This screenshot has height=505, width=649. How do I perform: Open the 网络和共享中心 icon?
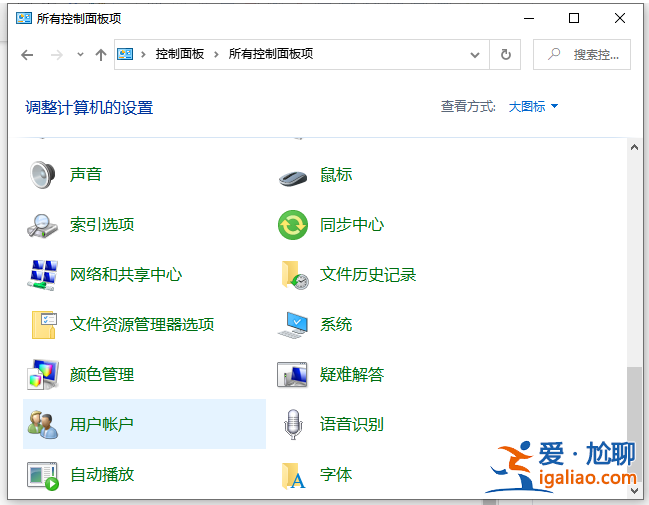click(43, 275)
